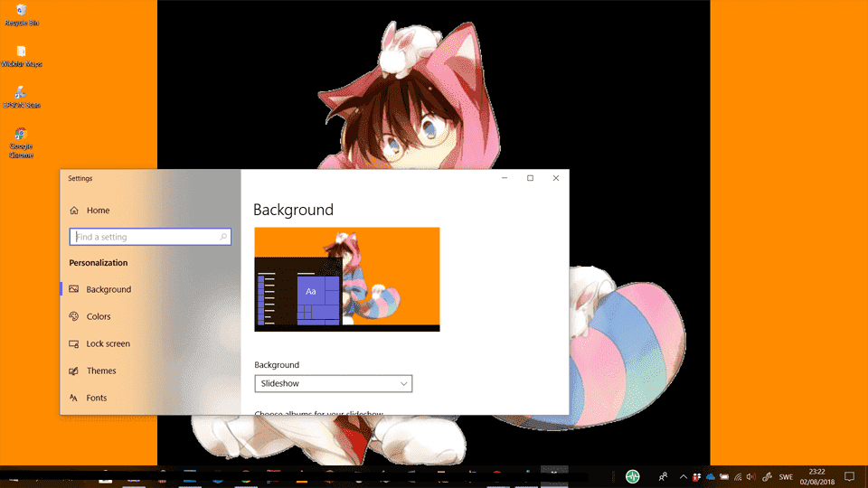Open the People icon on the taskbar
This screenshot has width=868, height=488.
pyautogui.click(x=663, y=476)
